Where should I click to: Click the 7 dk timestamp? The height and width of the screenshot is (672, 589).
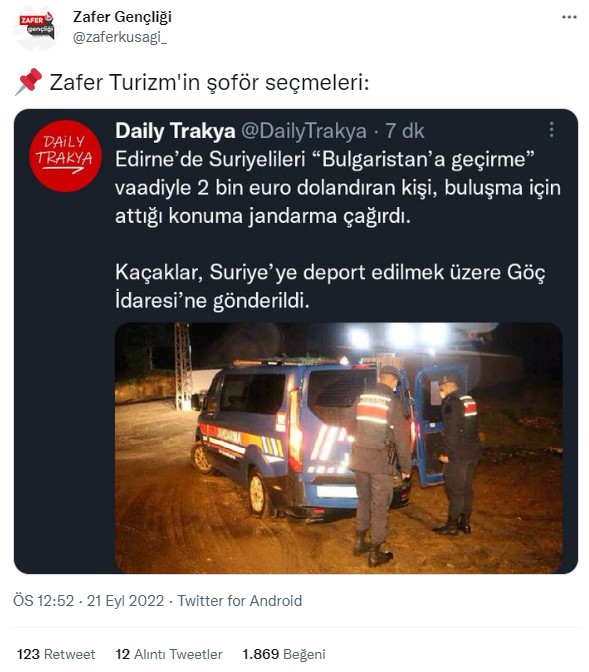point(405,131)
